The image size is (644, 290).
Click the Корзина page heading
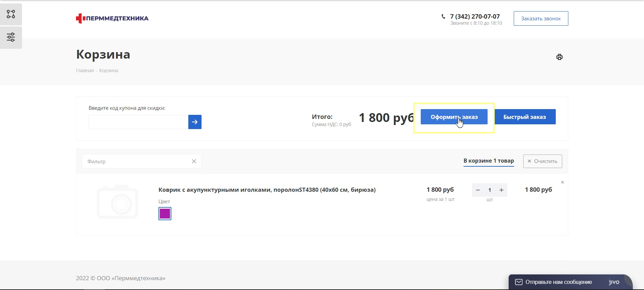(103, 55)
